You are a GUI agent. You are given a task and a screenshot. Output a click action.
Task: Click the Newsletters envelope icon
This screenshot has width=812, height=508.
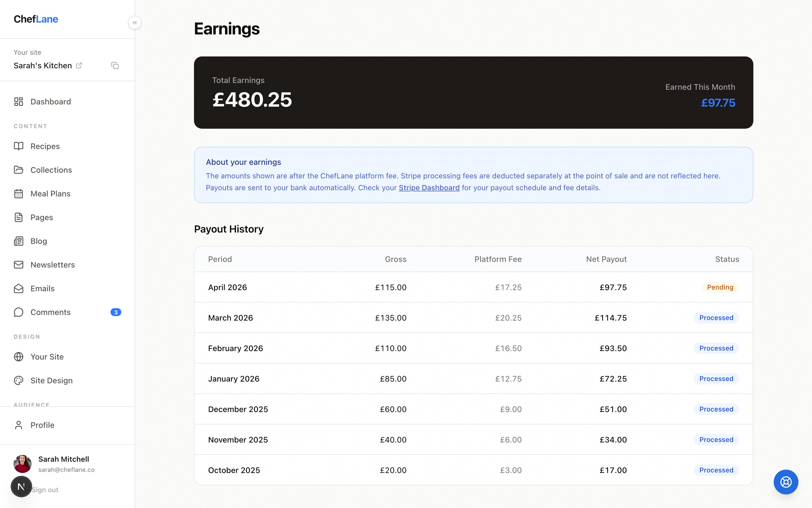(x=18, y=265)
